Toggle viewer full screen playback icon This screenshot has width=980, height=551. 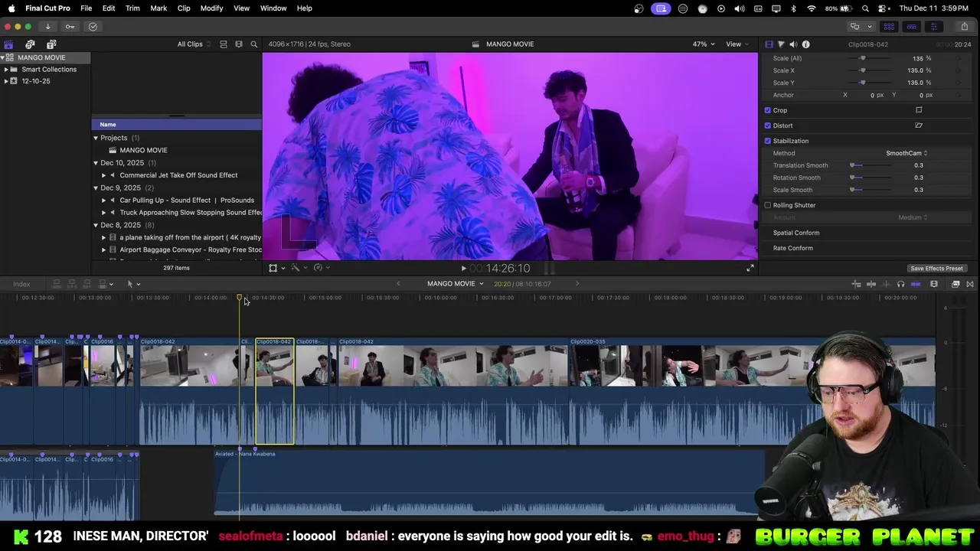pos(750,269)
